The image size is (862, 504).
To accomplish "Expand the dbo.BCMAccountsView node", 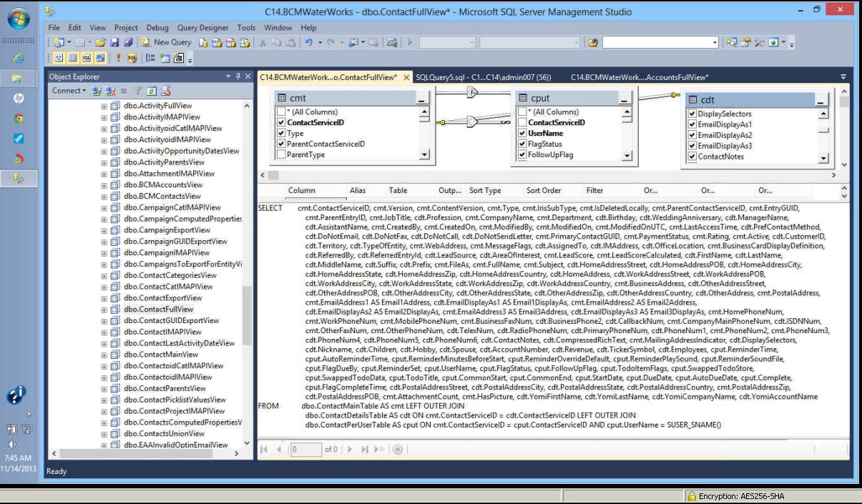I will tap(104, 185).
